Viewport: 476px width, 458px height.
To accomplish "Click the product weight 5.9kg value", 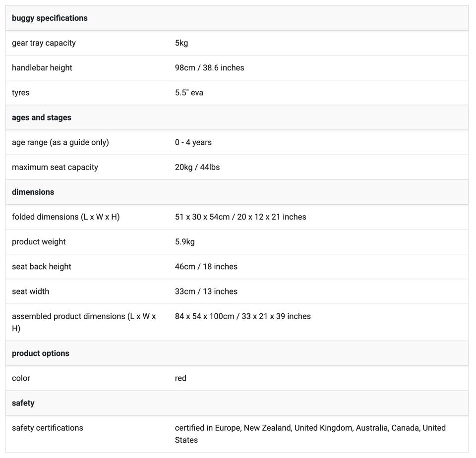I will pyautogui.click(x=184, y=241).
